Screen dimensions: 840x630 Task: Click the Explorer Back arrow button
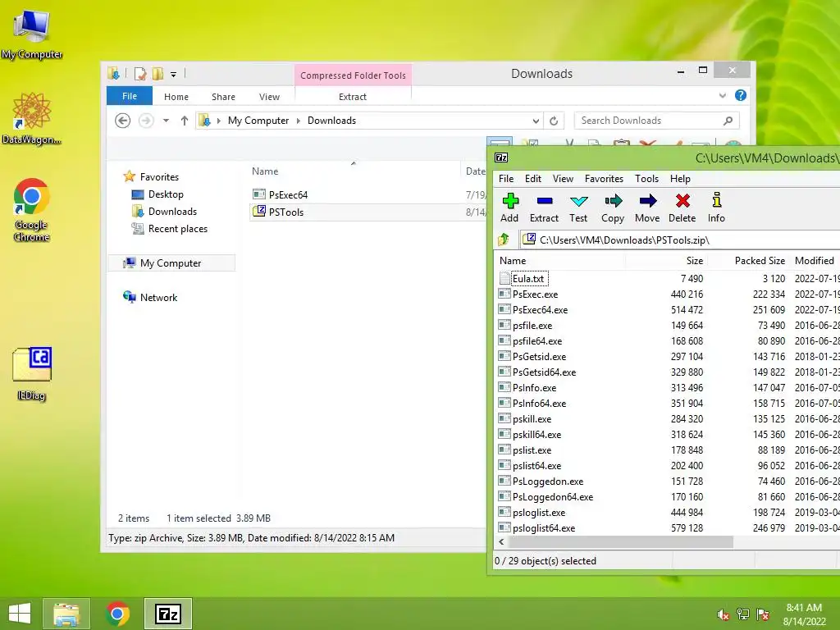click(x=123, y=121)
